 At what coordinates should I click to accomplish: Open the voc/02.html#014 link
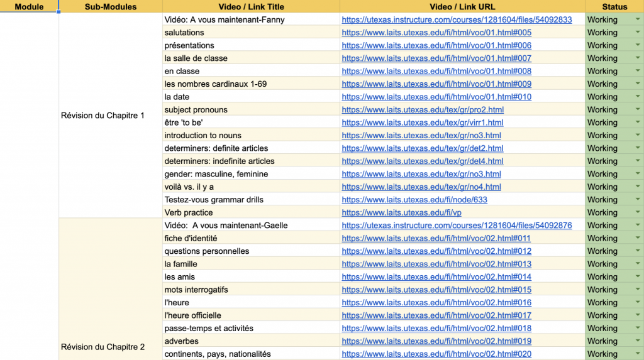[436, 276]
